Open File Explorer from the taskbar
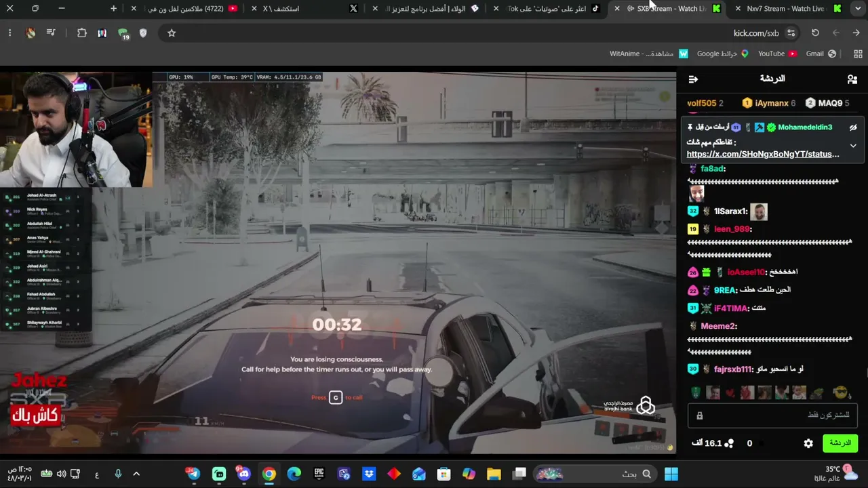The height and width of the screenshot is (488, 868). point(494,474)
